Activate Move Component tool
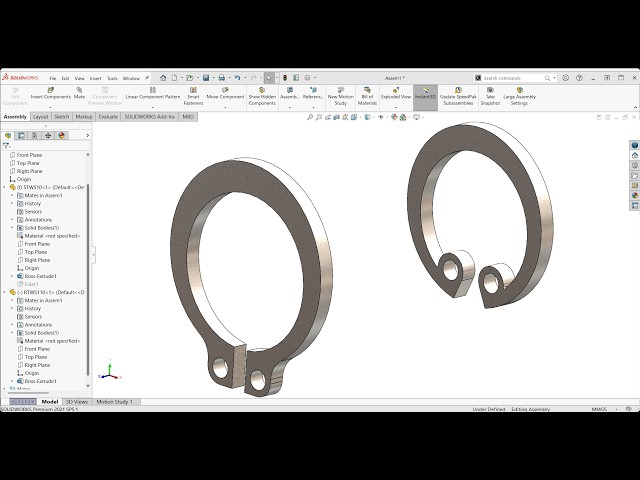The height and width of the screenshot is (480, 640). click(225, 93)
